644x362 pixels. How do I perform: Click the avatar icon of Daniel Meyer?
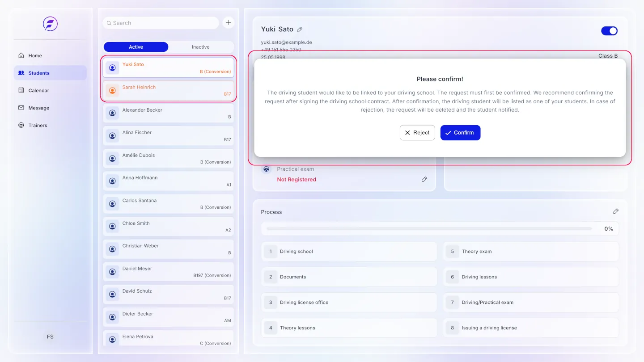pos(112,272)
